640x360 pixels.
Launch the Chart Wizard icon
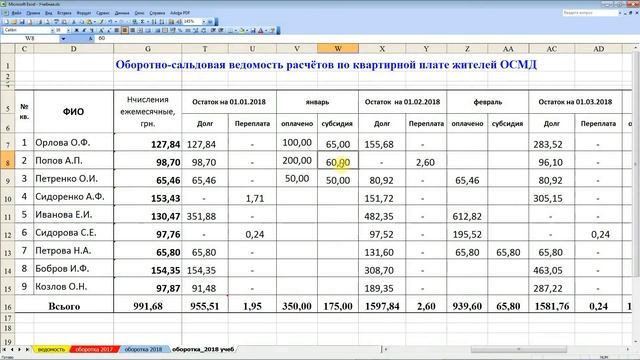(x=171, y=21)
